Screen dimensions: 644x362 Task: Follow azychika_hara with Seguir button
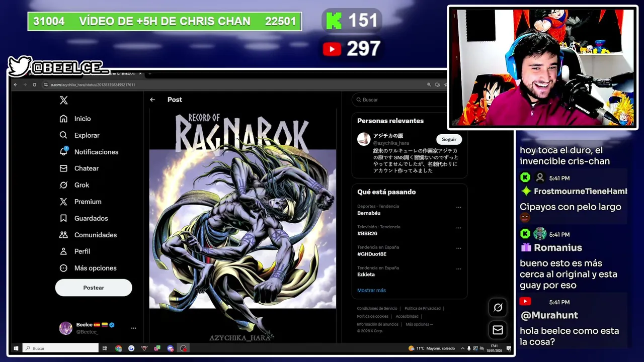[x=449, y=139]
